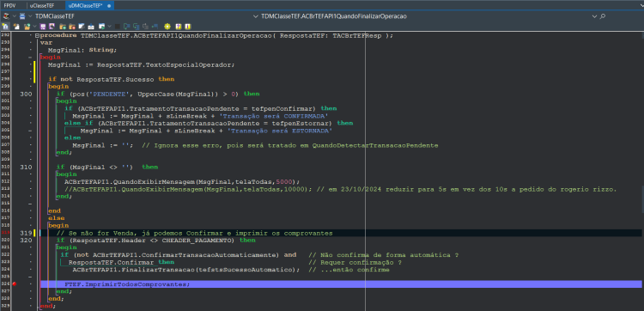Click the Trace Into debug icon
The width and height of the screenshot is (644, 311).
coord(136,27)
